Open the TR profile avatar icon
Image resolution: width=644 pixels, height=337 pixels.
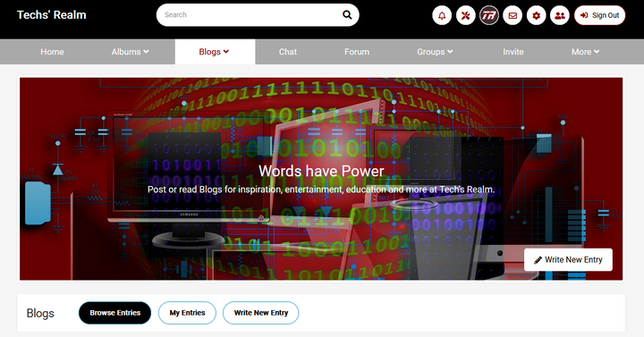(489, 15)
